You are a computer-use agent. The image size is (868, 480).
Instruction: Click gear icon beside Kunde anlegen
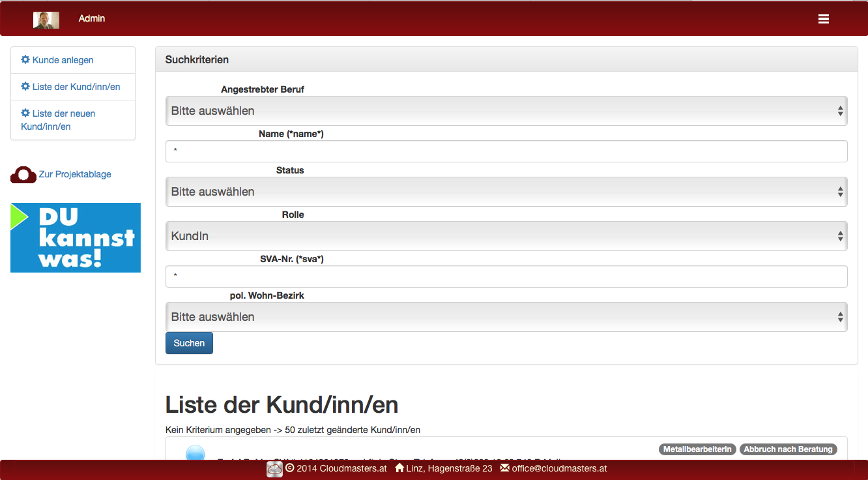click(x=25, y=59)
